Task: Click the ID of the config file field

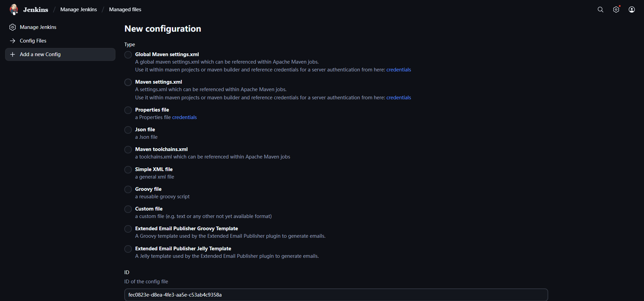Action: (x=336, y=295)
